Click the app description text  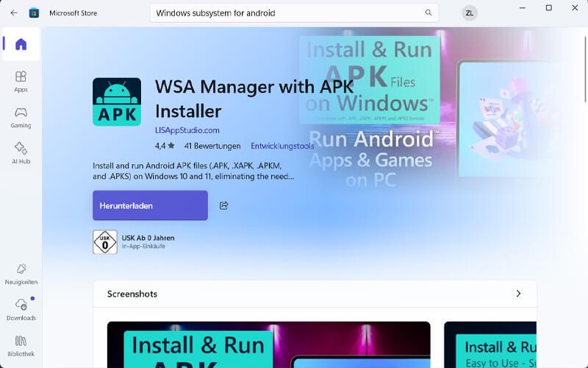(193, 171)
